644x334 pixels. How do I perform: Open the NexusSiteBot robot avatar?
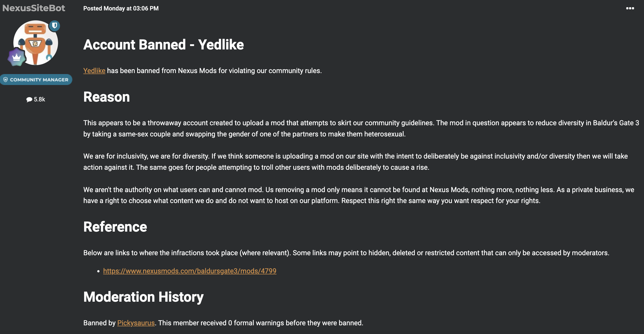(x=36, y=43)
